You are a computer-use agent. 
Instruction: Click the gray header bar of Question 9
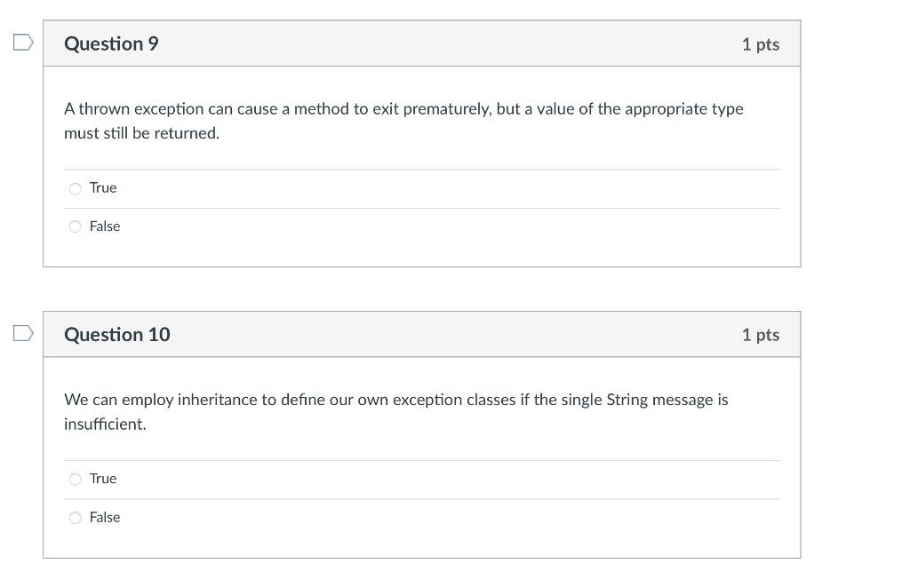pyautogui.click(x=422, y=44)
